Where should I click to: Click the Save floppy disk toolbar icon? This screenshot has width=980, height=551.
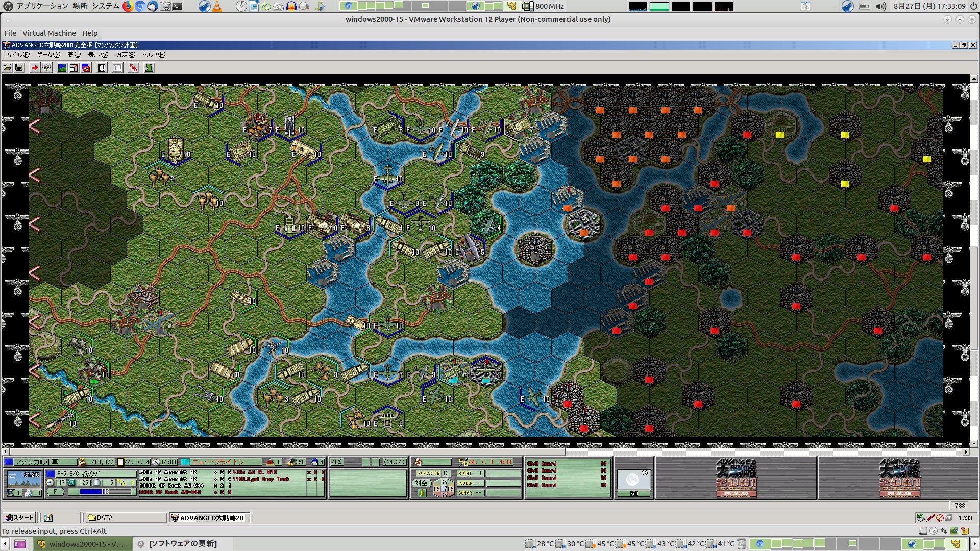[19, 68]
